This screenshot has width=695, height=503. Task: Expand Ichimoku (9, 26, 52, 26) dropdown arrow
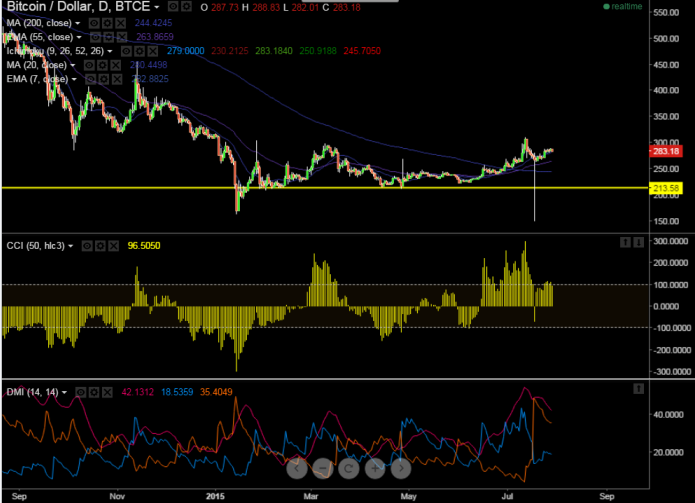click(x=109, y=52)
